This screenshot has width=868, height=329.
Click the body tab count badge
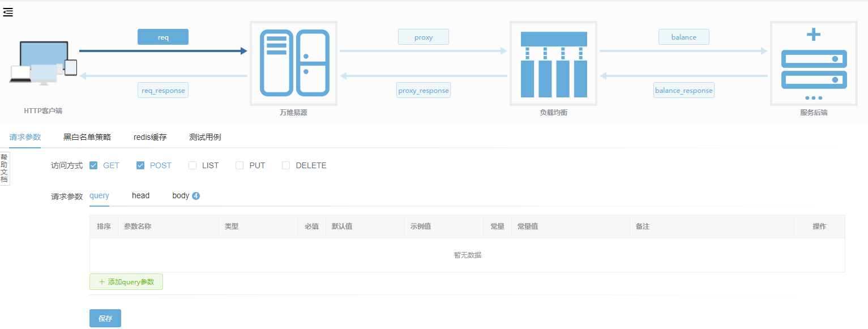pyautogui.click(x=196, y=196)
